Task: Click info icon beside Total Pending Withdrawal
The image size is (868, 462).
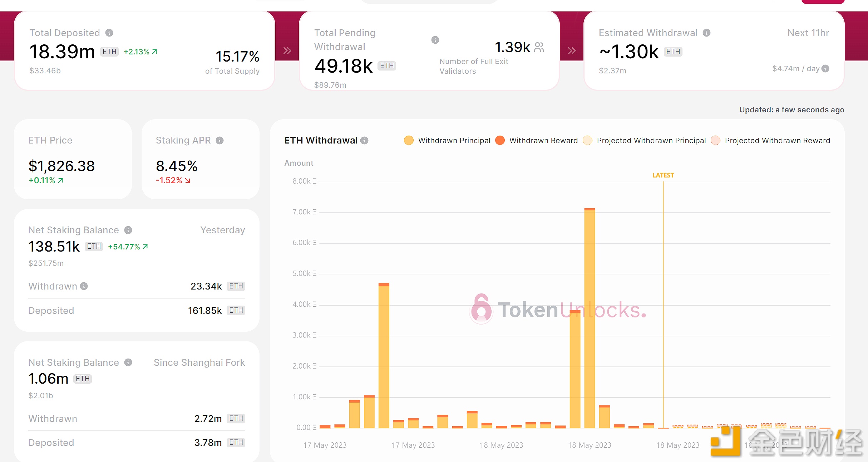Action: (x=435, y=40)
